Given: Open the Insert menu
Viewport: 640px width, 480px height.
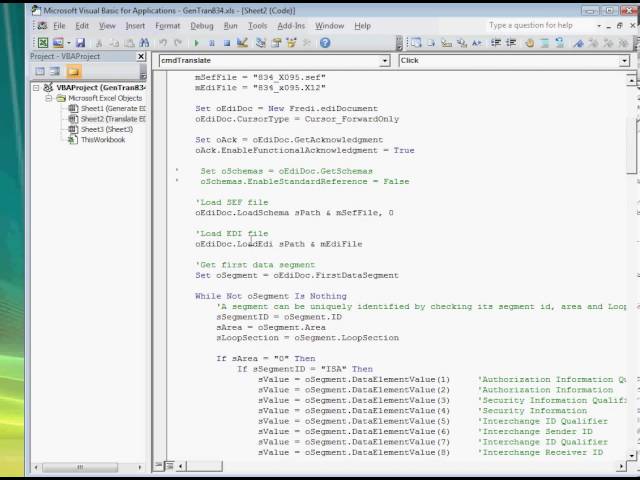Looking at the screenshot, I should pos(135,26).
